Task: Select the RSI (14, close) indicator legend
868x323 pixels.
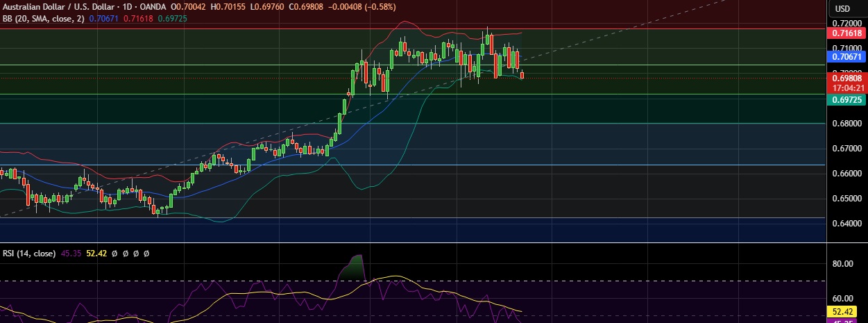Action: point(29,254)
